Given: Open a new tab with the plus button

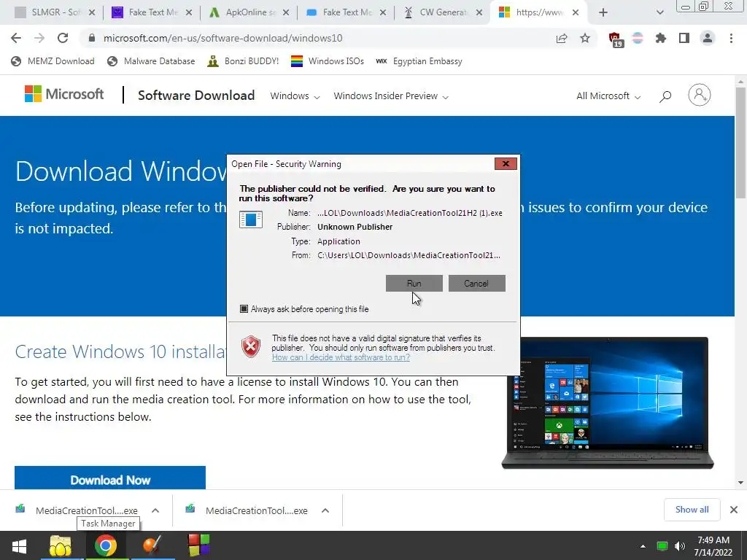Looking at the screenshot, I should point(603,13).
